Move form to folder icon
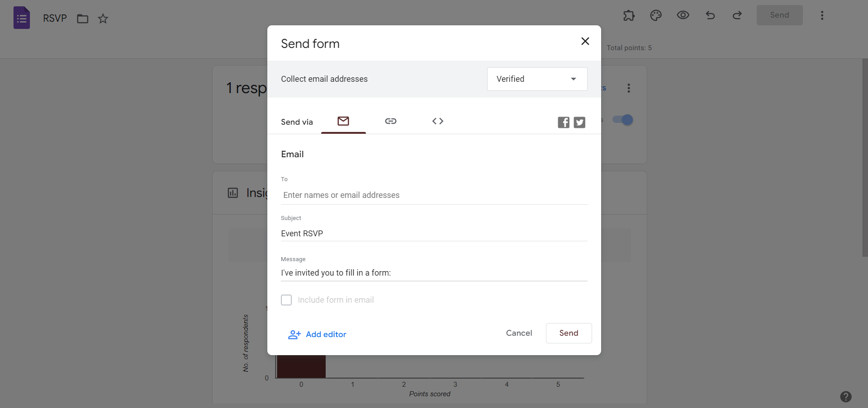868x408 pixels. [x=82, y=19]
